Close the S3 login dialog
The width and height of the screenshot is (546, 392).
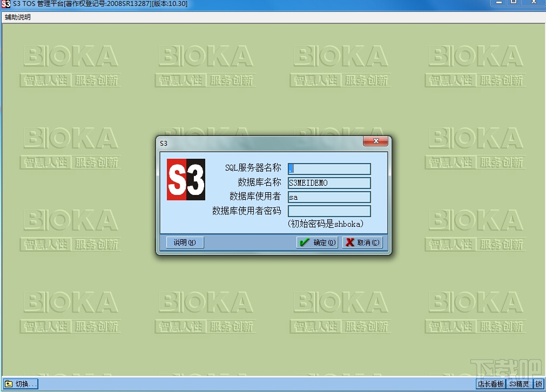pyautogui.click(x=375, y=141)
